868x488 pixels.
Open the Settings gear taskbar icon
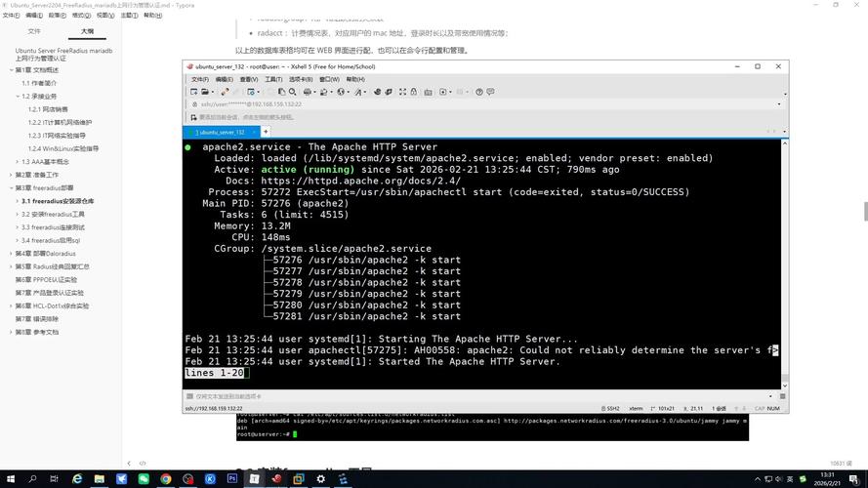tap(320, 478)
